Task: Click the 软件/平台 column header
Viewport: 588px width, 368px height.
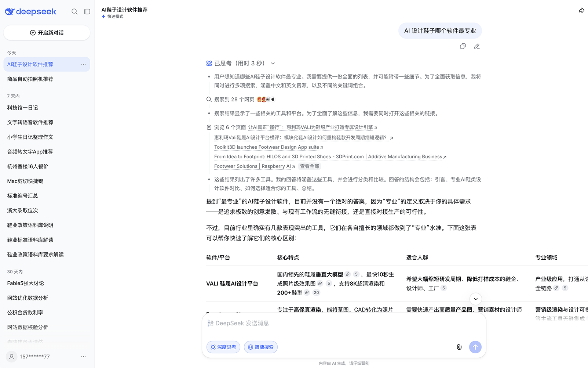Action: click(x=218, y=257)
